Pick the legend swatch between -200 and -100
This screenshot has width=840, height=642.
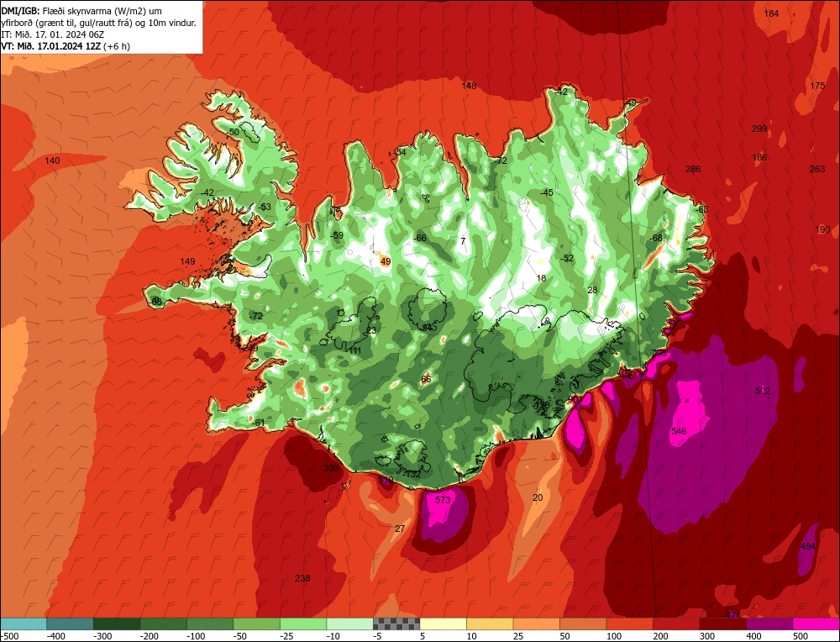(x=163, y=624)
